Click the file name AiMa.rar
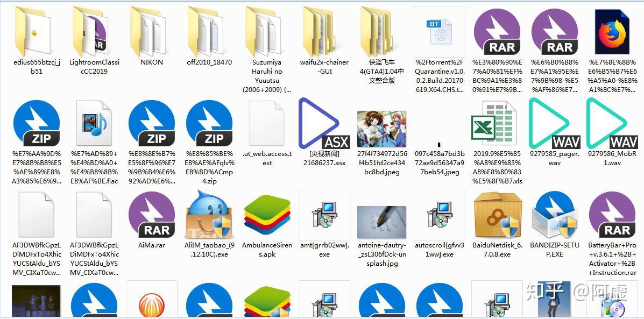The height and width of the screenshot is (319, 644). pos(152,245)
